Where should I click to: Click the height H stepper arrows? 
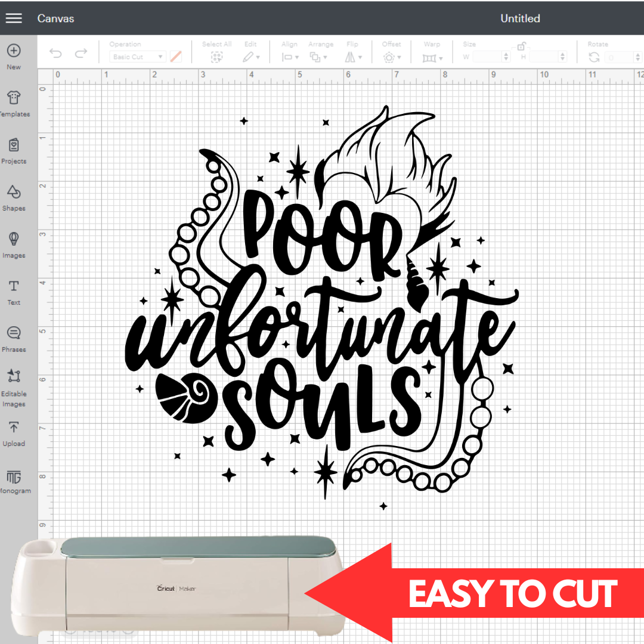[x=563, y=57]
